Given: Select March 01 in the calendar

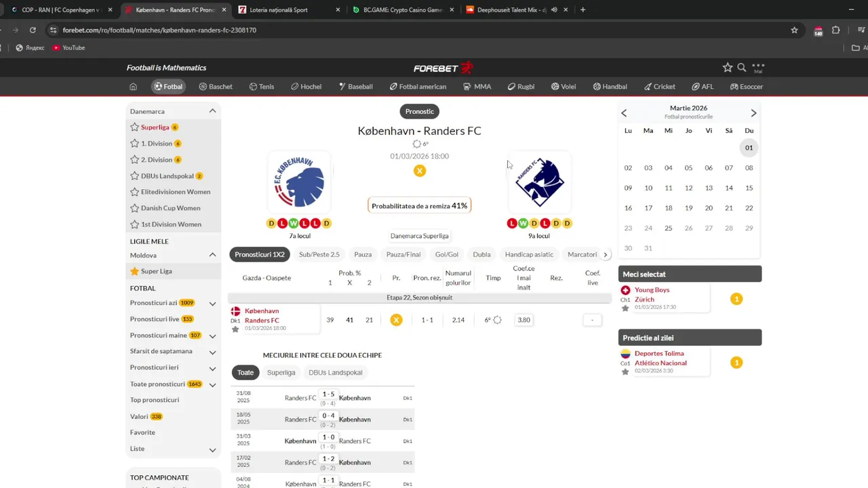Looking at the screenshot, I should coord(749,148).
